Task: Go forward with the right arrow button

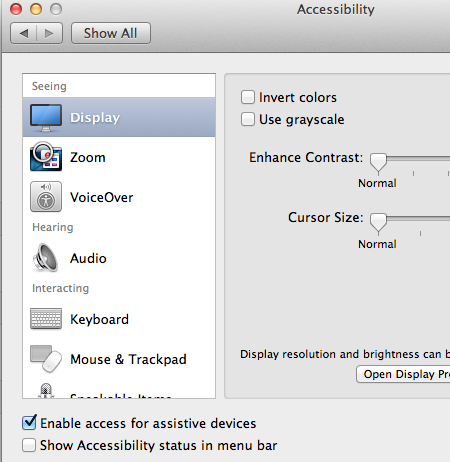Action: (x=49, y=33)
